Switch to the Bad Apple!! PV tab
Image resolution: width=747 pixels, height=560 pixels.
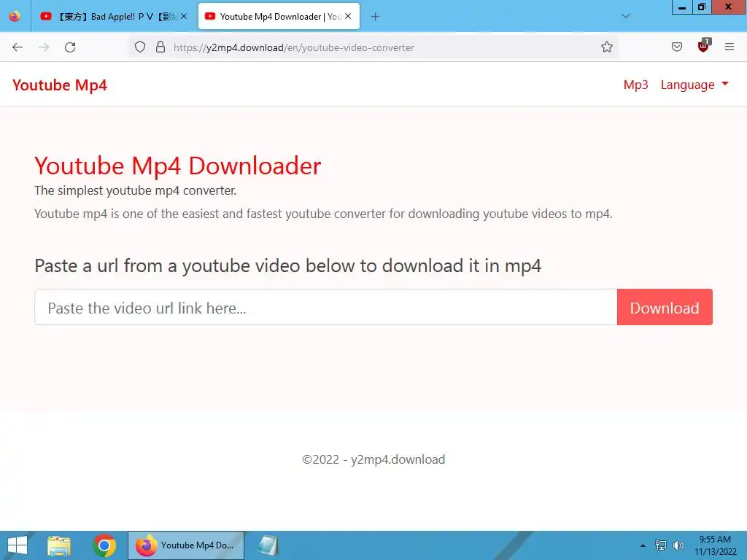coord(113,17)
